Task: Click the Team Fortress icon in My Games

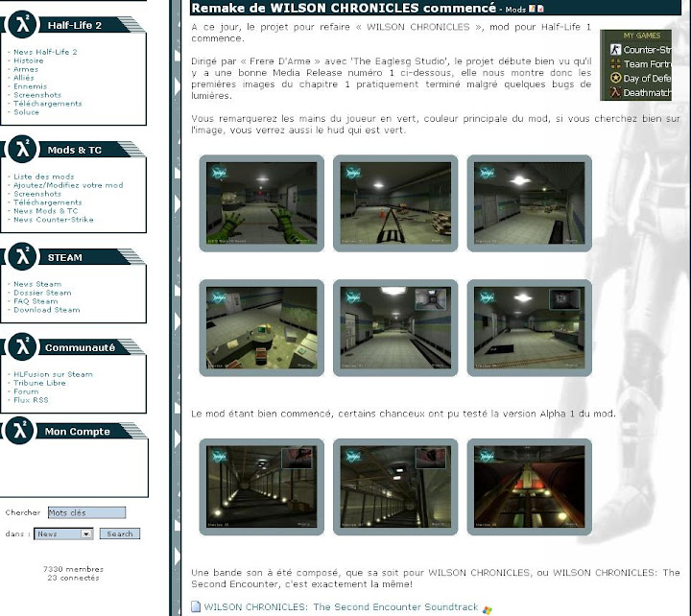Action: point(615,63)
